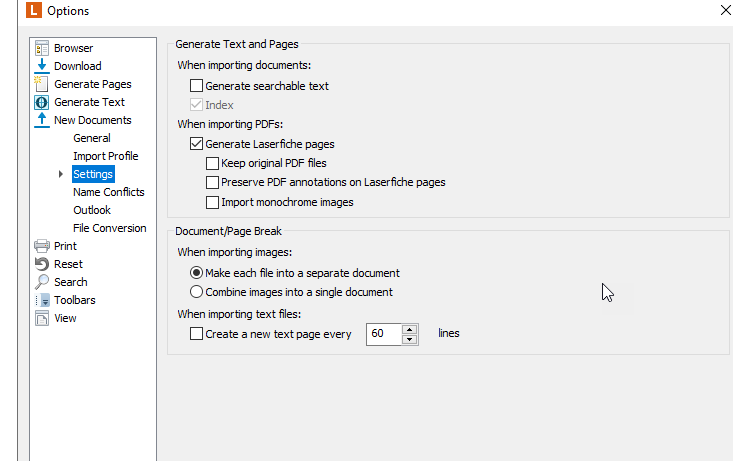The width and height of the screenshot is (733, 469).
Task: Click the Browser category icon
Action: coord(42,48)
